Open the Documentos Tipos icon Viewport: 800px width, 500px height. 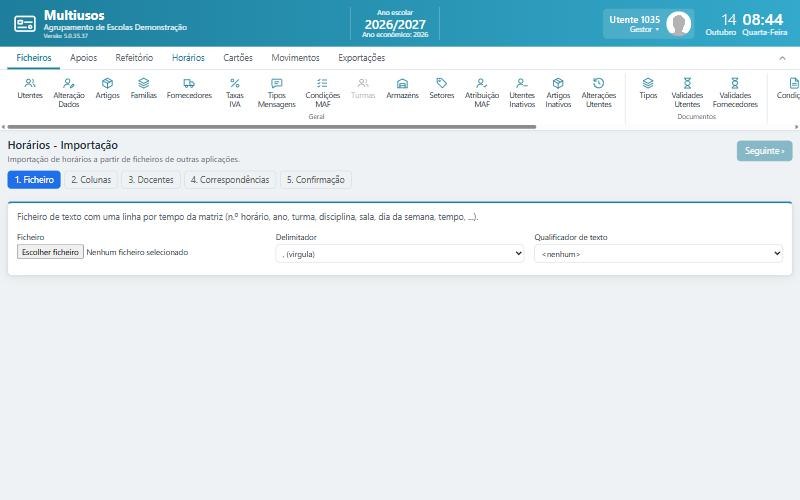coord(648,89)
